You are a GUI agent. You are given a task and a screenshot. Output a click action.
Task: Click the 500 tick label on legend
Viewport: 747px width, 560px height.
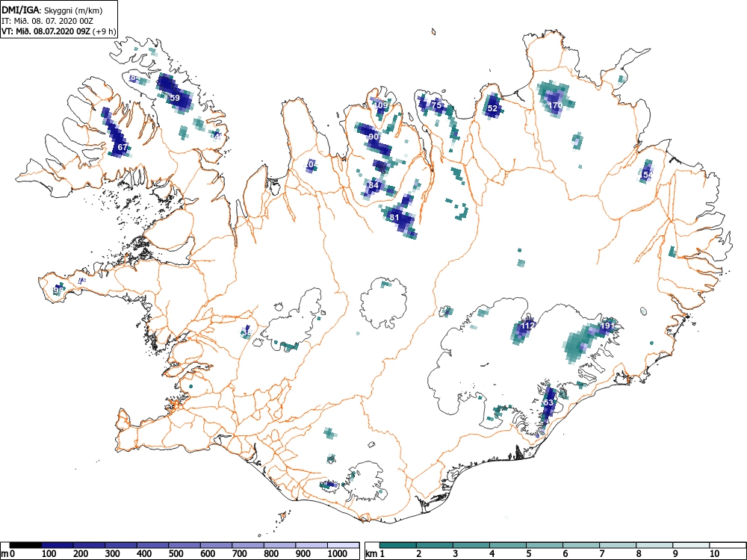coord(176,554)
